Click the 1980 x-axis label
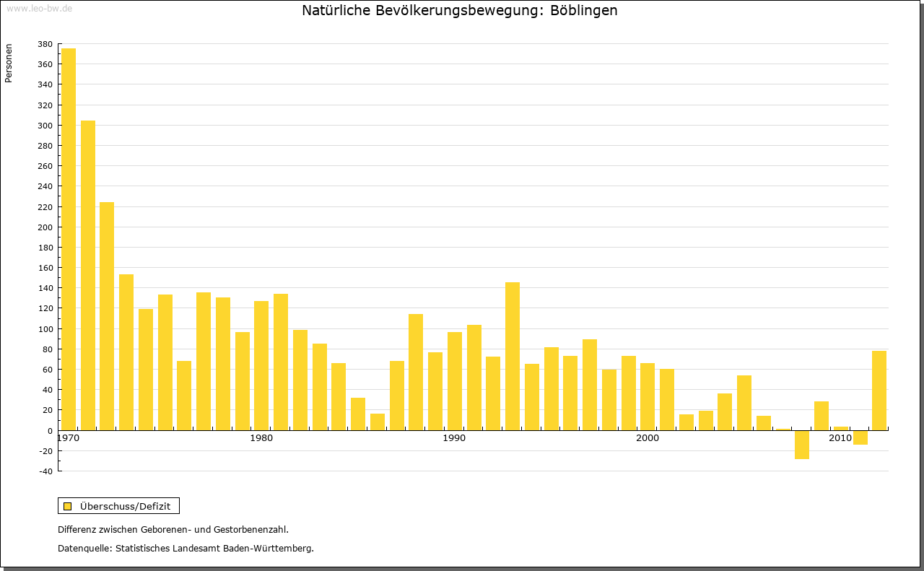 coord(261,438)
